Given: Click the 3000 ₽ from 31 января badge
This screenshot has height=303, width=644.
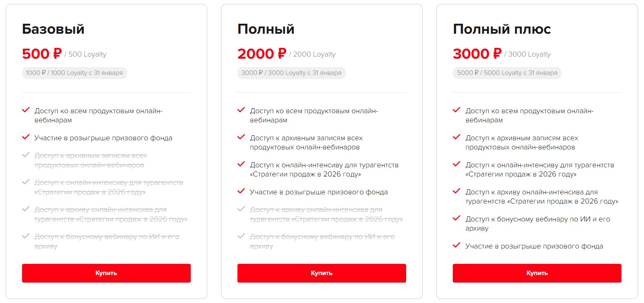Looking at the screenshot, I should click(292, 73).
